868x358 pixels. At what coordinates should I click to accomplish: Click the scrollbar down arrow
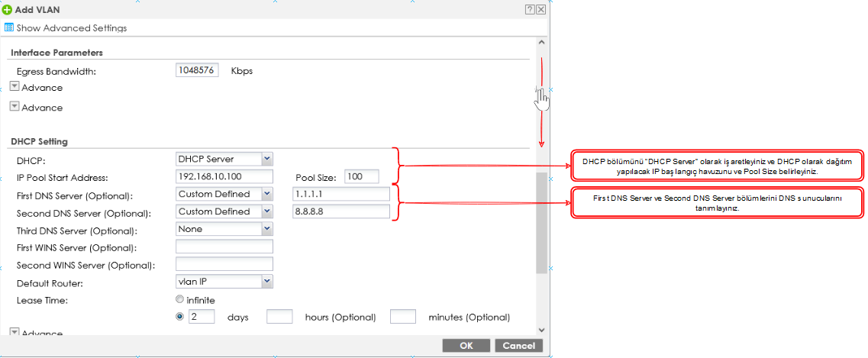pos(541,330)
